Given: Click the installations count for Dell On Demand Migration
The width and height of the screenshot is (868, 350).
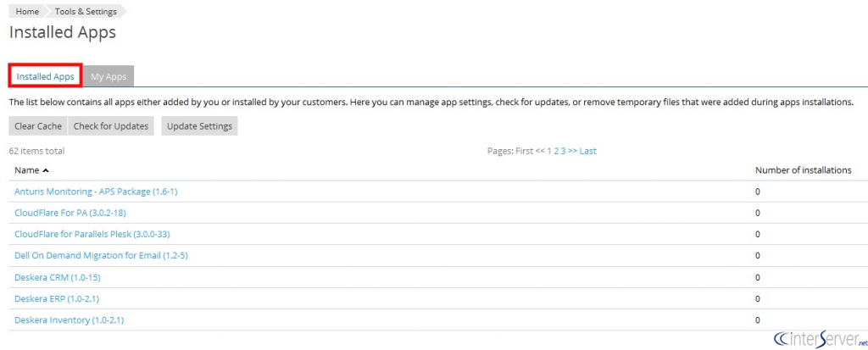Looking at the screenshot, I should (758, 255).
